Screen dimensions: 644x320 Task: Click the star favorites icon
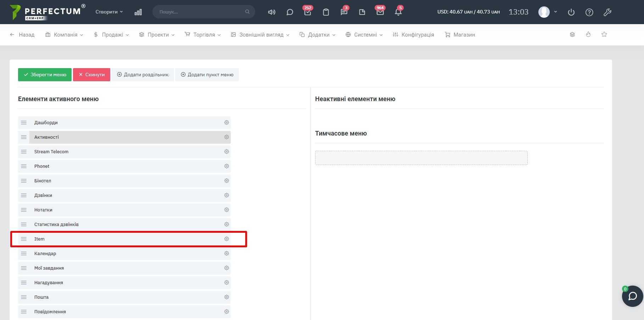click(x=604, y=34)
